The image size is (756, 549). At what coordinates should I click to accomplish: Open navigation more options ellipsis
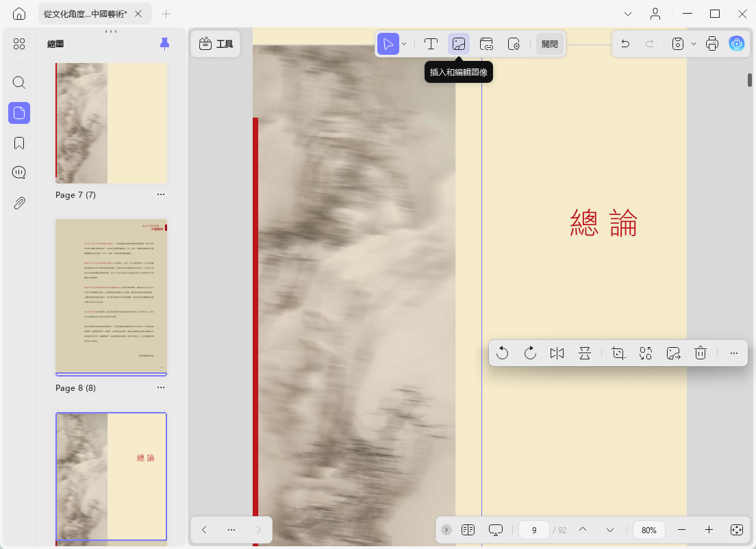[x=231, y=530]
